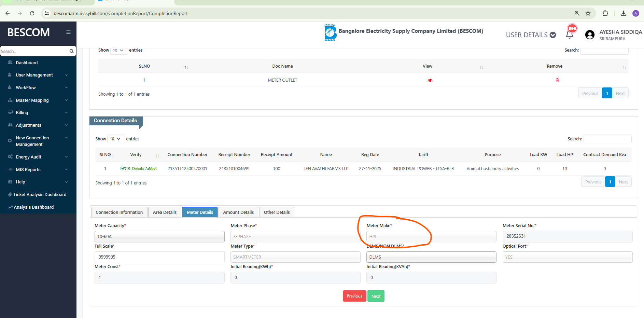Toggle the sidebar hamburger menu
The height and width of the screenshot is (318, 644).
[68, 32]
